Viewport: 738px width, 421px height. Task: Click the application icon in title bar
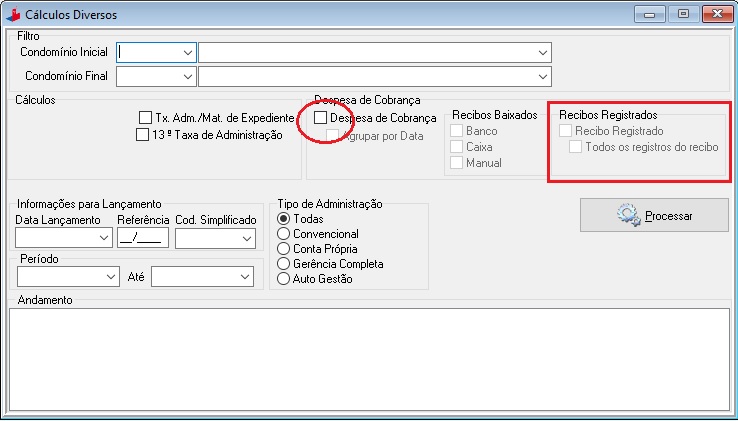tap(12, 13)
